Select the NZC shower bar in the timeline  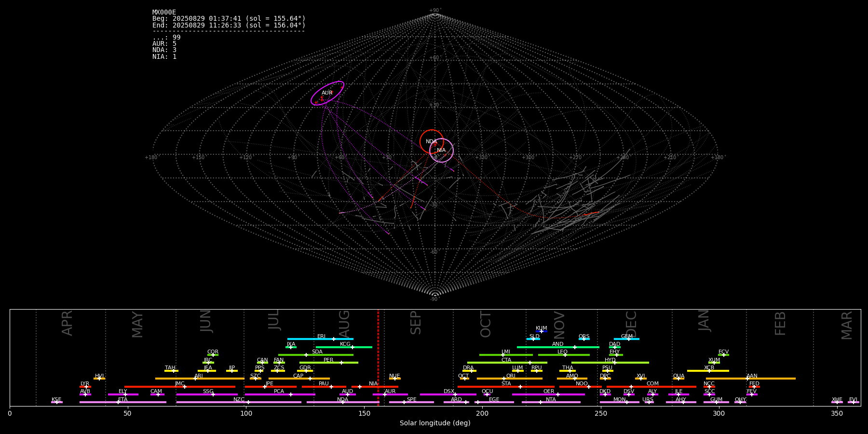[239, 402]
